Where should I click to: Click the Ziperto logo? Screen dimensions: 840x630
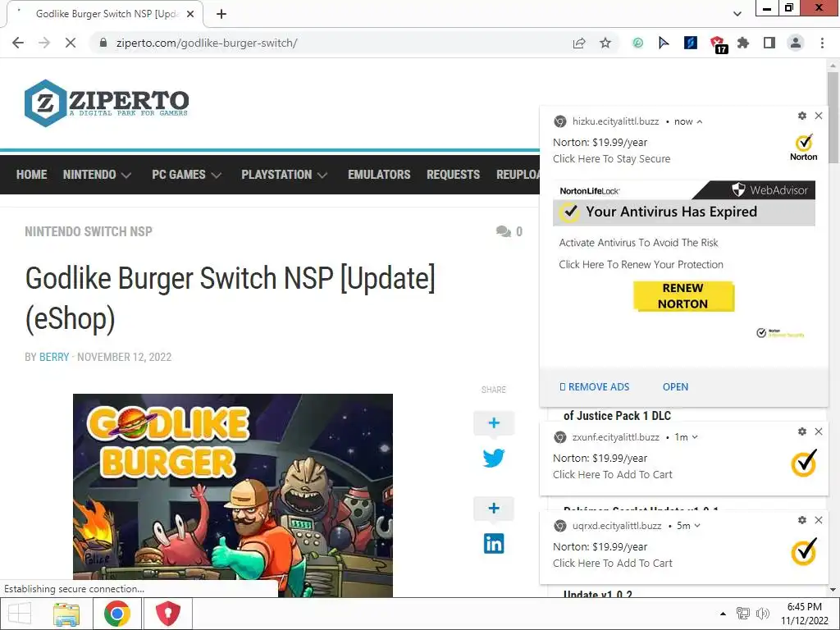pyautogui.click(x=107, y=103)
